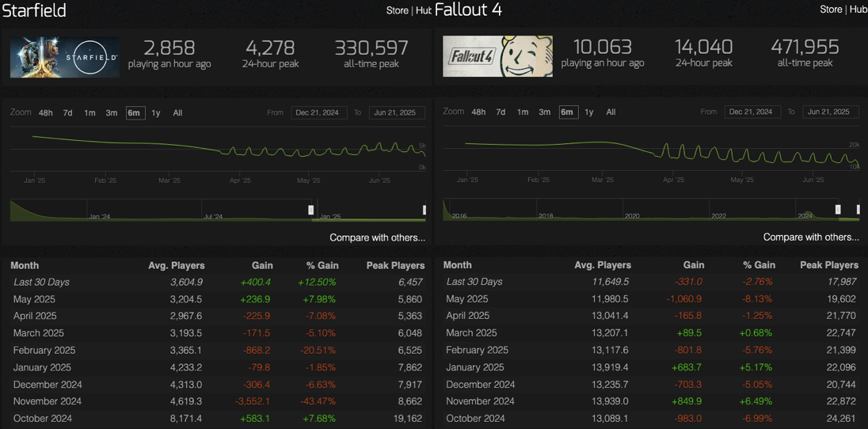The image size is (868, 429).
Task: Click Starfield 330,597 all-time peak value
Action: click(x=371, y=48)
